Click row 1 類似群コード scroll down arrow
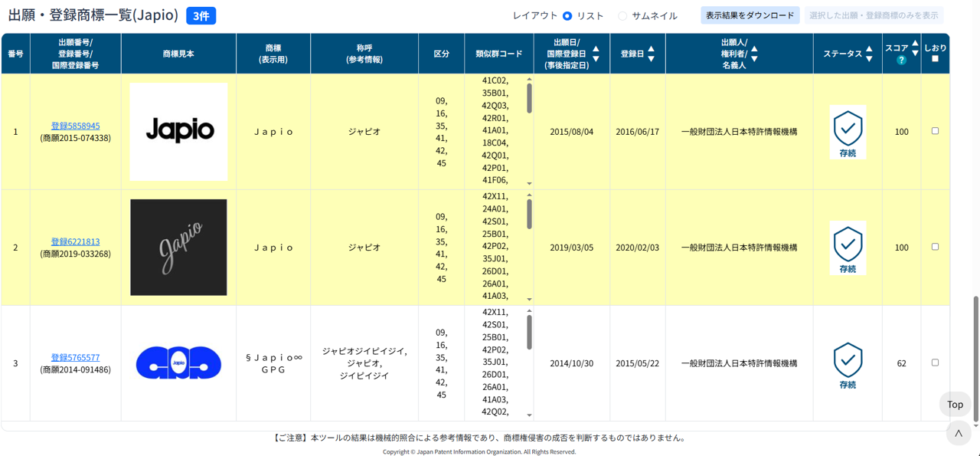The width and height of the screenshot is (980, 456). tap(529, 184)
